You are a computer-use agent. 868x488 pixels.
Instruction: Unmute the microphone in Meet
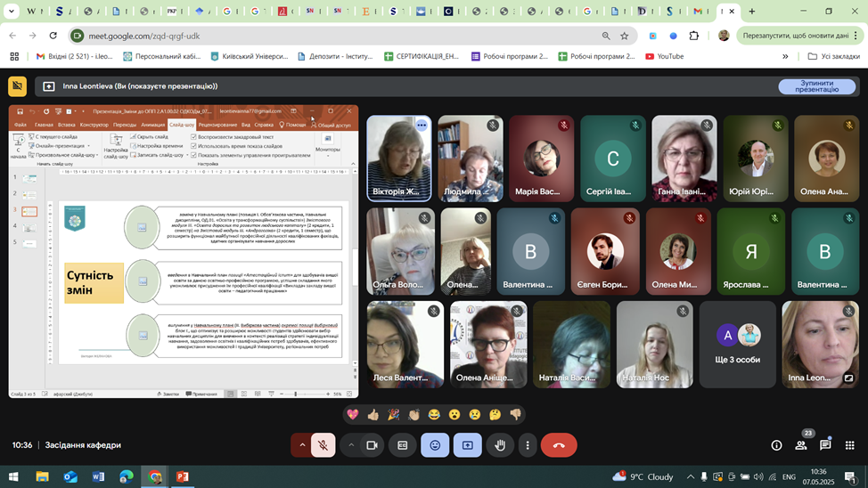pos(323,445)
